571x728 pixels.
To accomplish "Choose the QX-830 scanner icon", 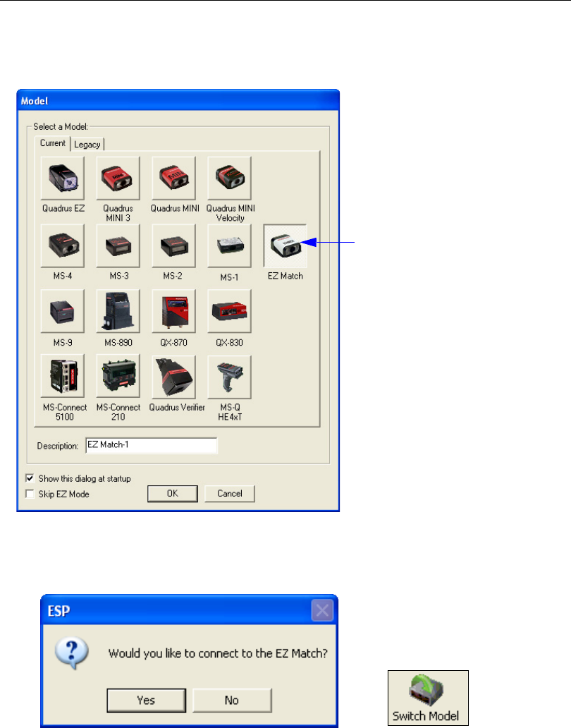I will coord(230,311).
